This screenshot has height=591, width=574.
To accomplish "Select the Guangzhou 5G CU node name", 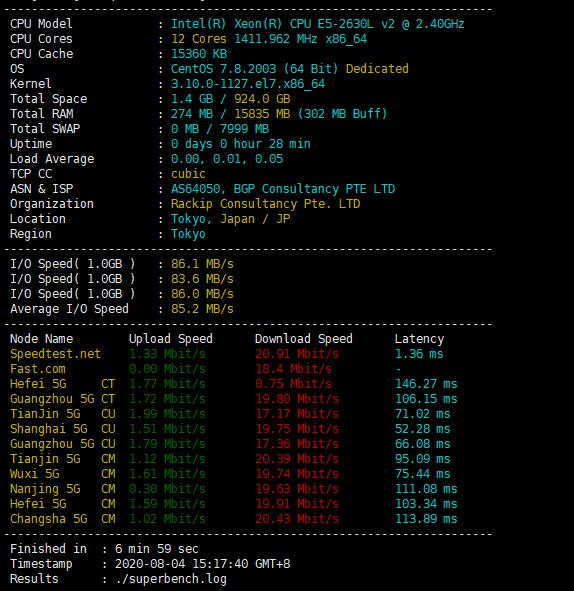I will [x=63, y=444].
